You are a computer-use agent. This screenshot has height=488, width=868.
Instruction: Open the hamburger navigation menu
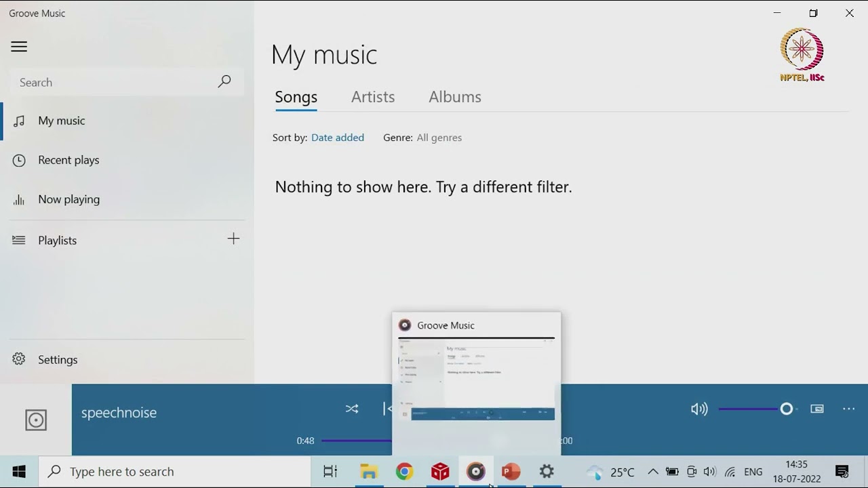[x=19, y=47]
